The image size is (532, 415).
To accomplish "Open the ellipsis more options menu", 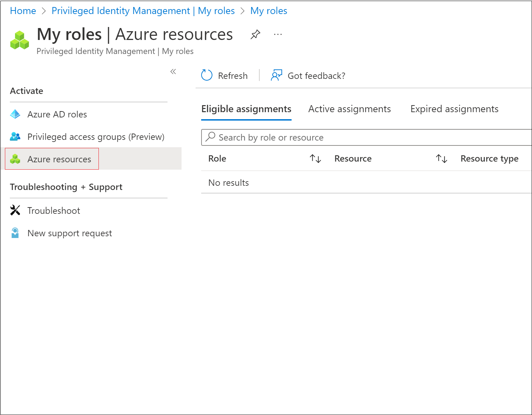I will tap(278, 34).
